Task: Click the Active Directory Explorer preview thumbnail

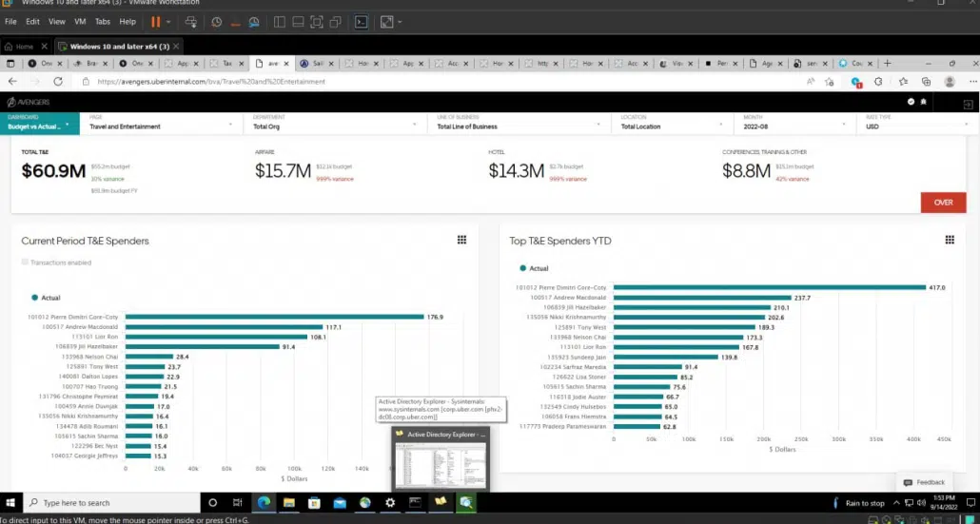Action: (441, 459)
